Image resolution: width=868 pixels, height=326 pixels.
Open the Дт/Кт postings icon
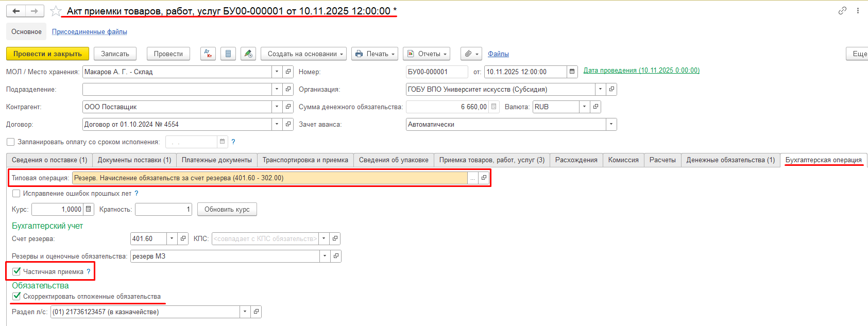(x=208, y=54)
